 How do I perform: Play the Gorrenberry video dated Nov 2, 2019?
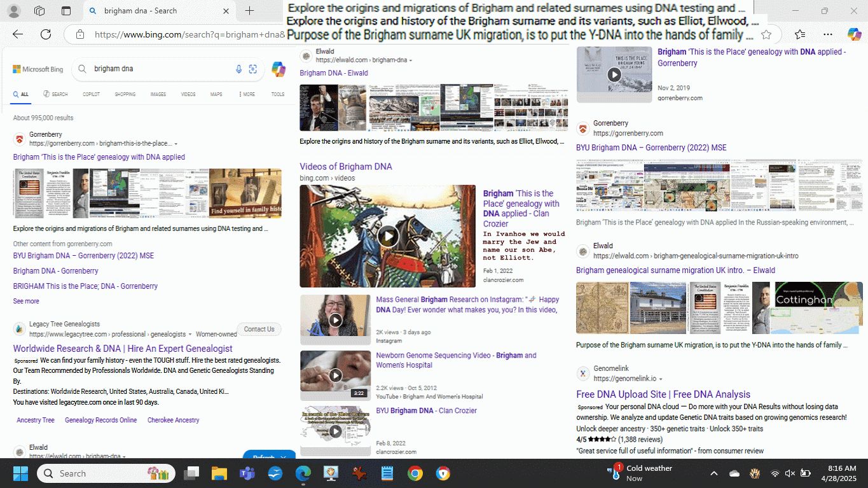tap(614, 74)
